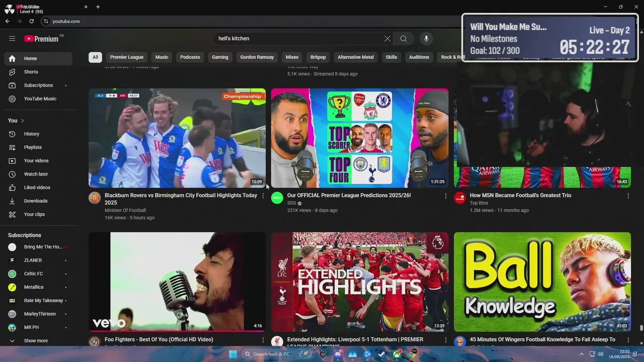This screenshot has height=362, width=644.
Task: Open options for 45 Minutes Of Wingers video
Action: pyautogui.click(x=628, y=340)
